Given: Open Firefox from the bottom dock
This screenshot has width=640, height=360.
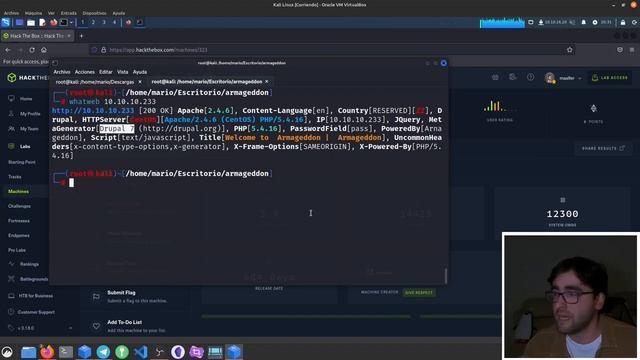Looking at the screenshot, I should pyautogui.click(x=47, y=351).
